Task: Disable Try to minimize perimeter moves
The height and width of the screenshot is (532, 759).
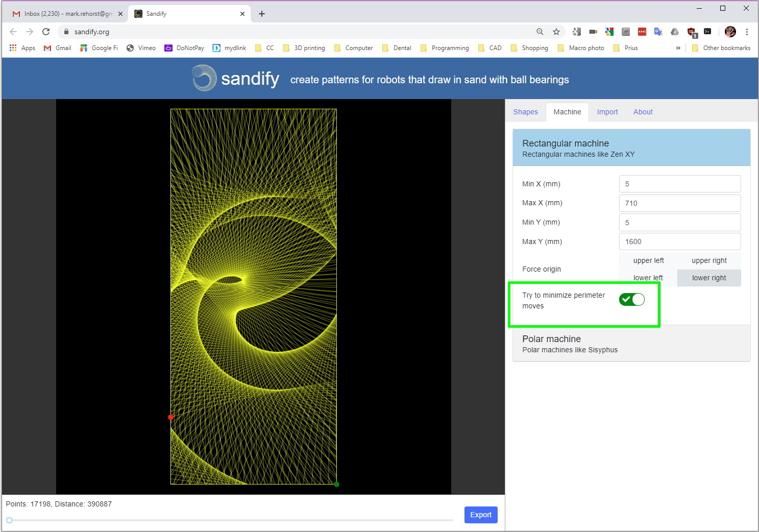Action: pos(631,300)
